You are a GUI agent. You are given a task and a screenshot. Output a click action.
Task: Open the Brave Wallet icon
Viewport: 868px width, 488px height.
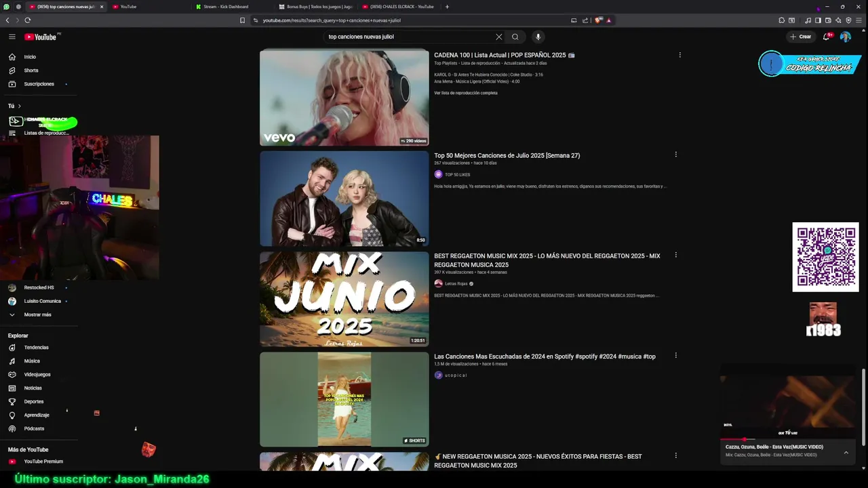(x=828, y=20)
